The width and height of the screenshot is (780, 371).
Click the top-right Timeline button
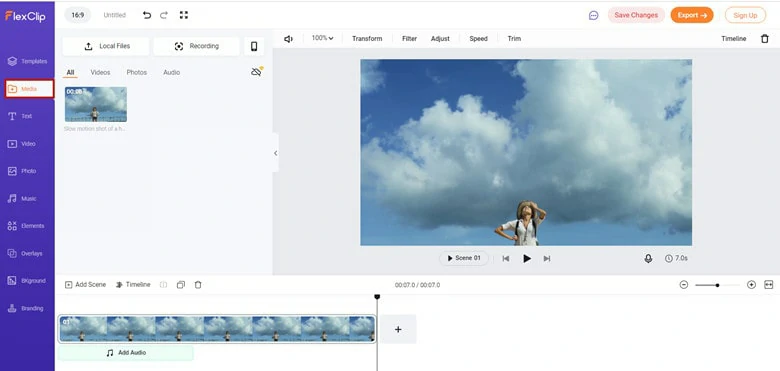click(734, 39)
